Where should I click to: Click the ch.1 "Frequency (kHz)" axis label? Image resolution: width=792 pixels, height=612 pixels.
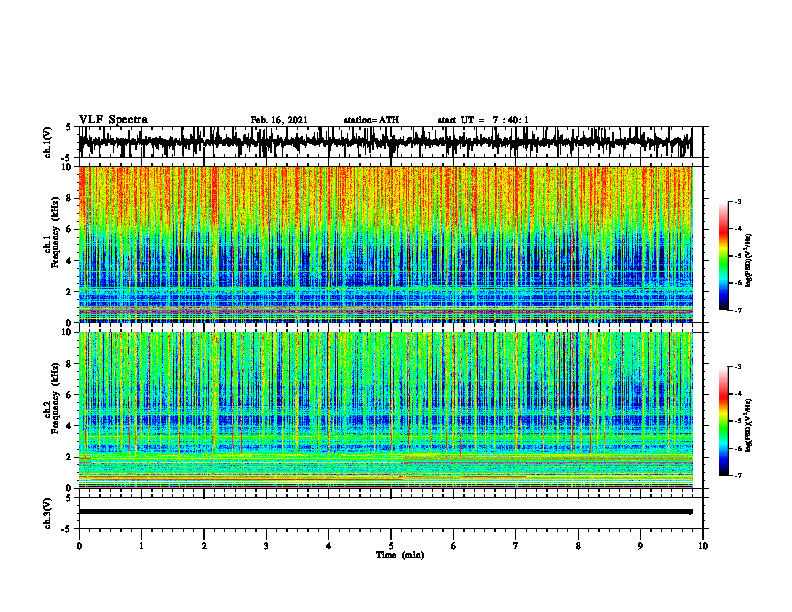55,234
